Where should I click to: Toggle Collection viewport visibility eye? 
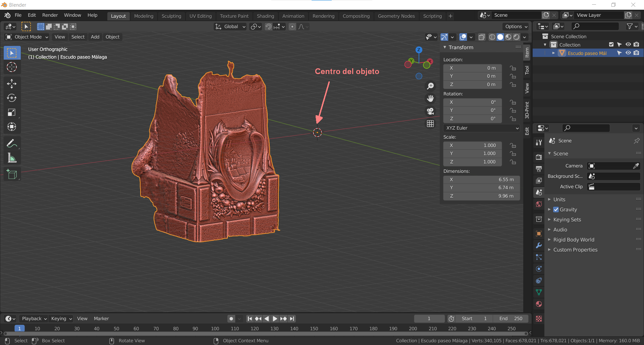pos(628,45)
